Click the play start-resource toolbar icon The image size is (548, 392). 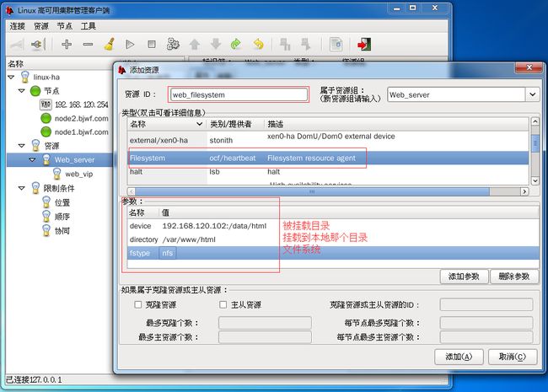pyautogui.click(x=130, y=45)
